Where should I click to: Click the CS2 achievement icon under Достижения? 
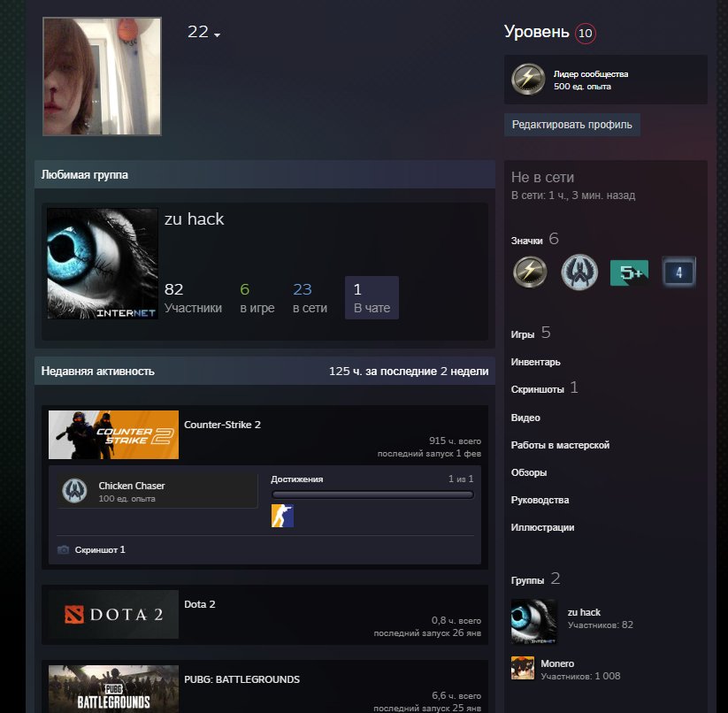[282, 516]
